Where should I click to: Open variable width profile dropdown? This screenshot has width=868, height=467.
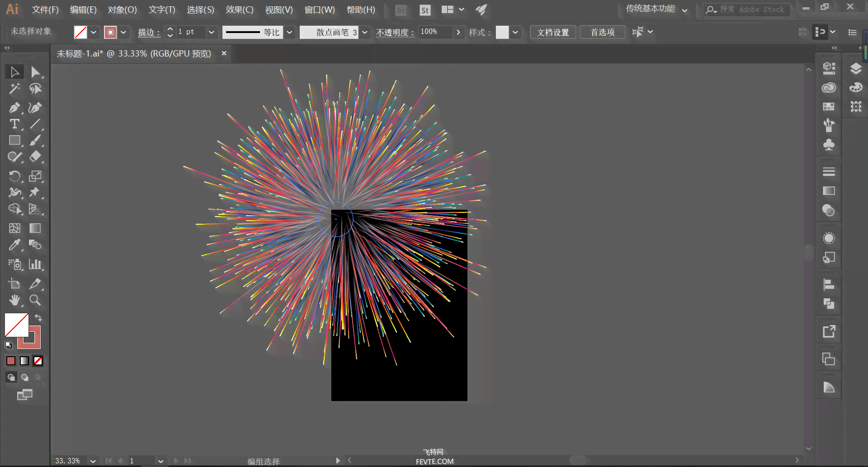click(289, 33)
